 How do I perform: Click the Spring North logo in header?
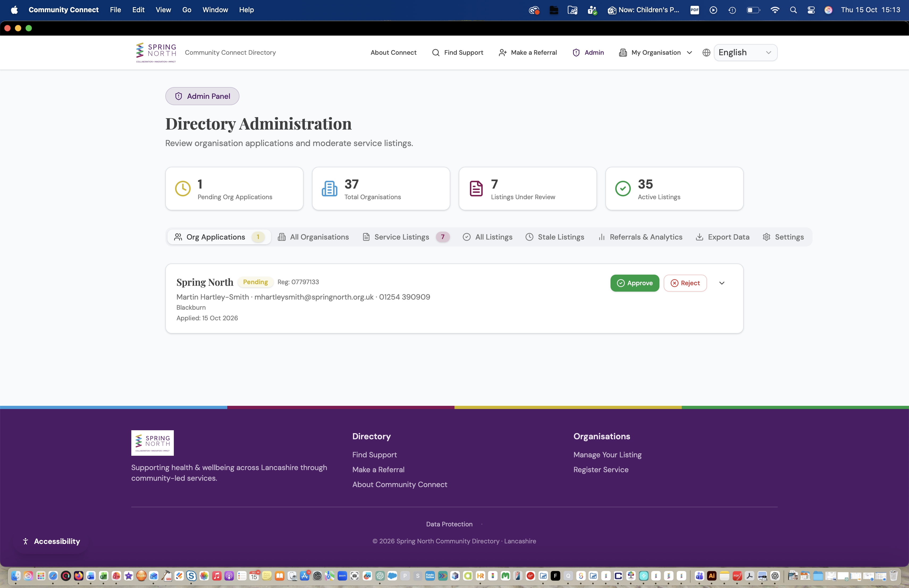[156, 53]
